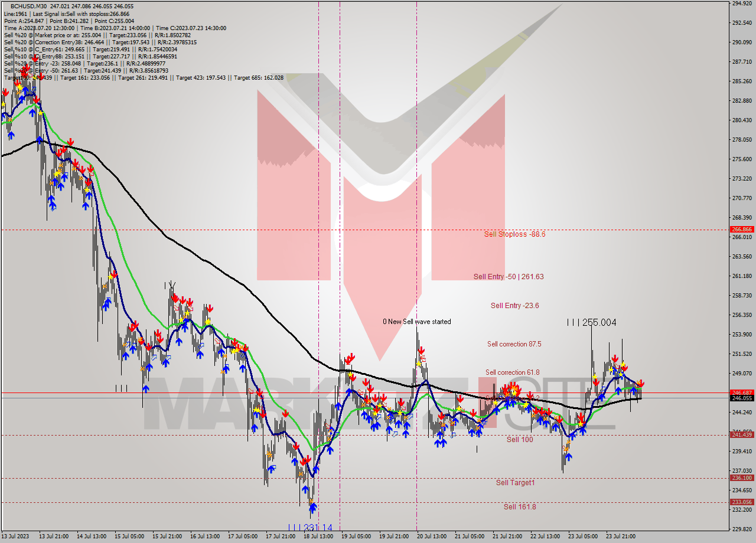
Task: Click '0 New Sell wave started' annotation
Action: tap(416, 322)
